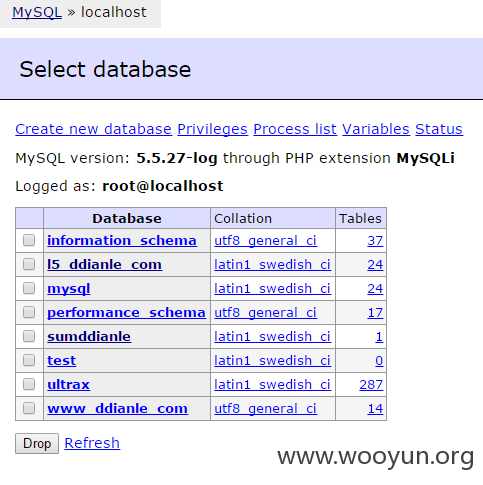483x485 pixels.
Task: Refresh the database list
Action: (x=92, y=443)
